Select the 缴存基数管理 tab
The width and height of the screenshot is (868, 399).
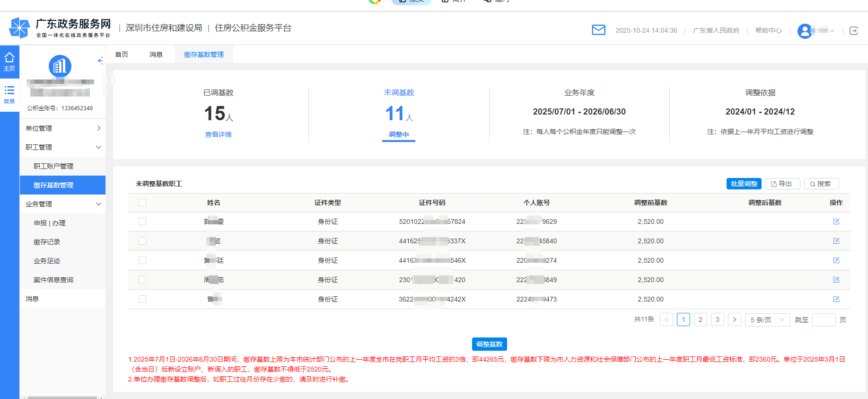tap(204, 54)
